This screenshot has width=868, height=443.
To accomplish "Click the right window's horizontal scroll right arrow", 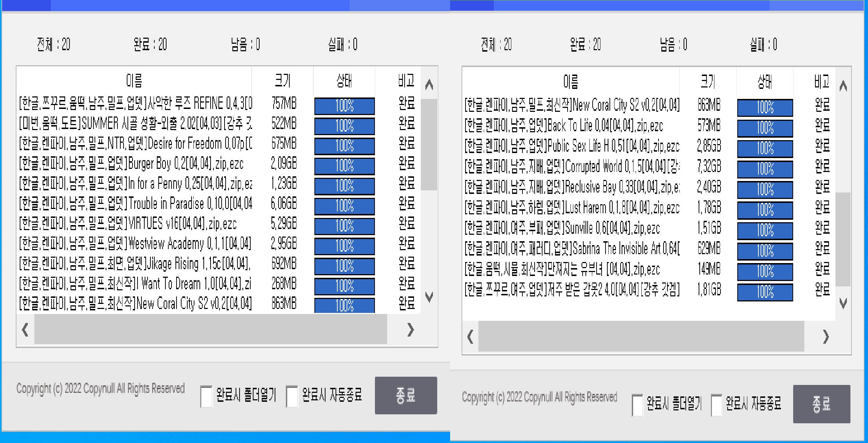I will 826,337.
